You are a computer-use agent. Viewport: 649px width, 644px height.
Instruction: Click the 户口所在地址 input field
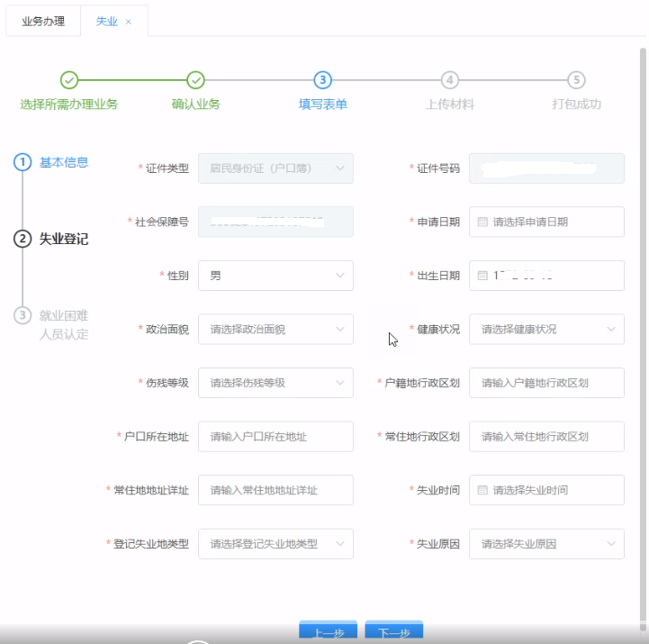(275, 437)
